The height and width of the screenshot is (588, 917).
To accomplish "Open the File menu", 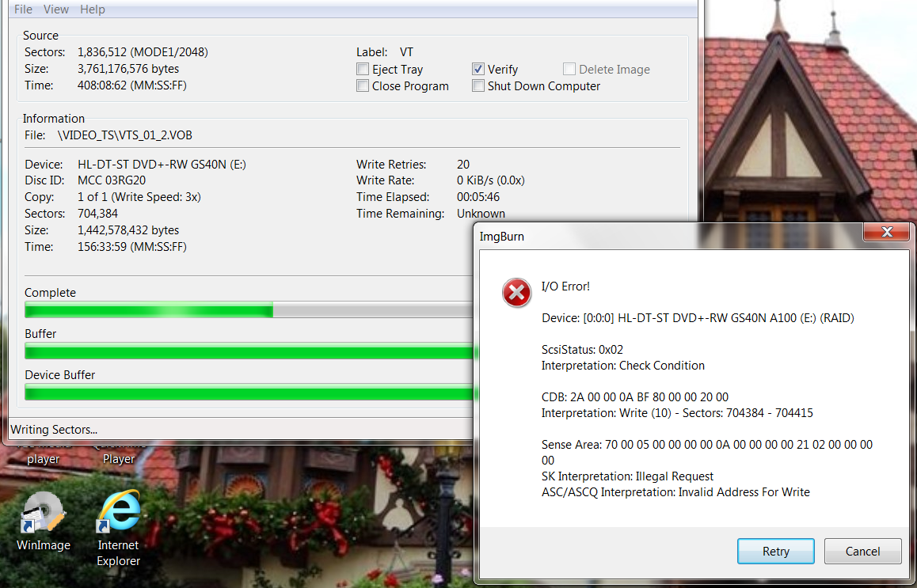I will click(24, 9).
